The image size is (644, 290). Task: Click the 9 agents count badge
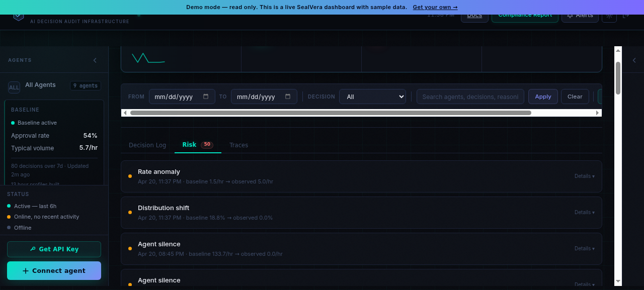click(x=86, y=86)
